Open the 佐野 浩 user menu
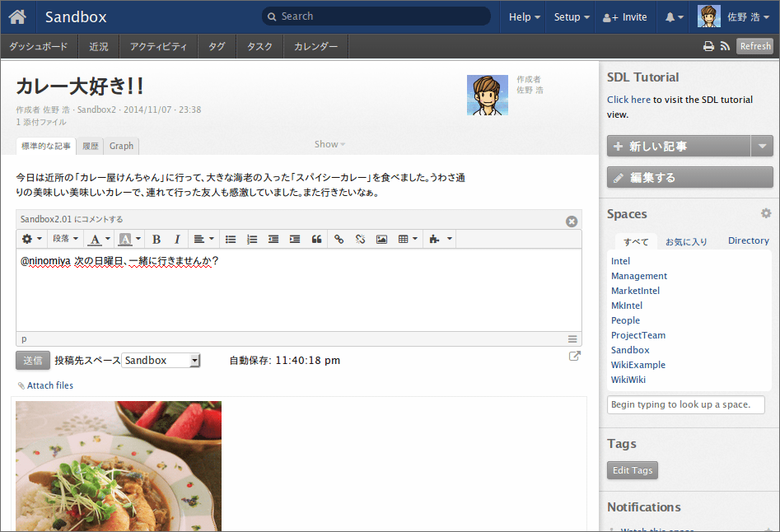This screenshot has height=532, width=780. [748, 17]
